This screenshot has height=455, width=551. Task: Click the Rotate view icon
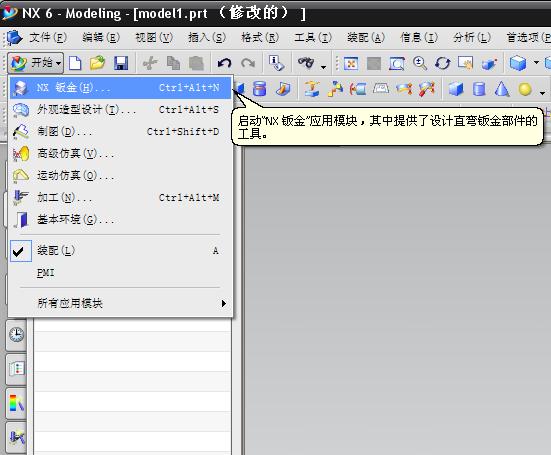point(442,64)
